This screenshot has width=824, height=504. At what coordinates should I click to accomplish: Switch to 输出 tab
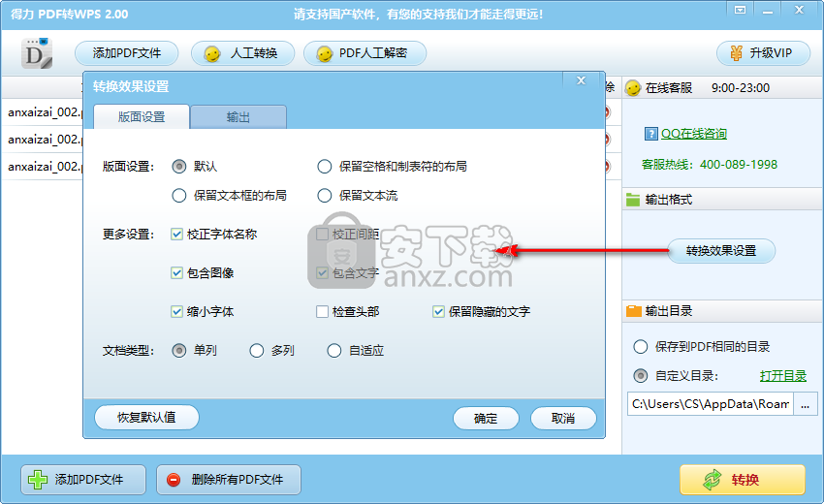pyautogui.click(x=238, y=116)
